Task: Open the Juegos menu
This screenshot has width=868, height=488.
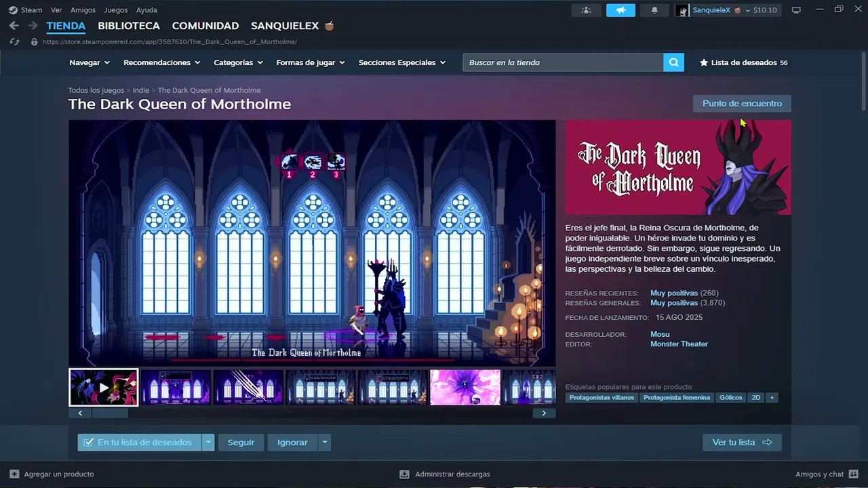Action: click(116, 10)
